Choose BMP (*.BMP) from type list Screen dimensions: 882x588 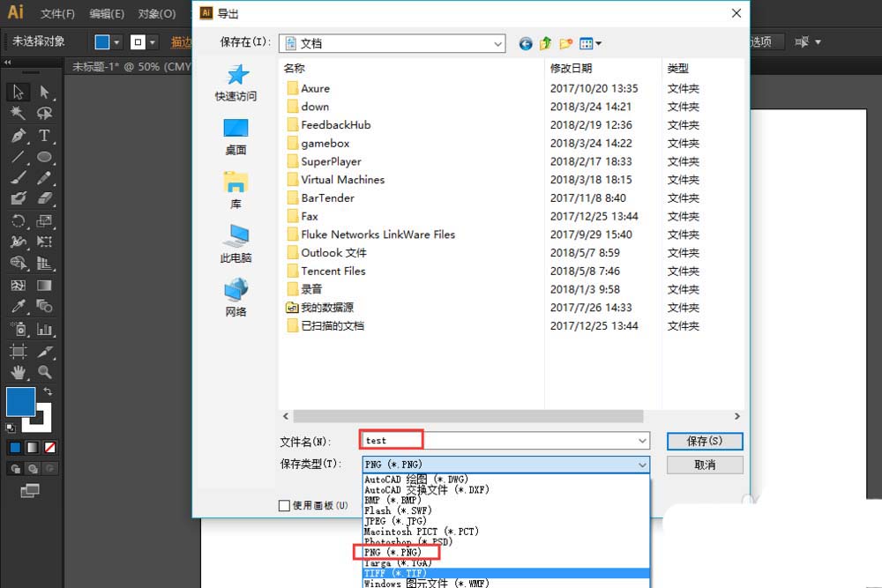[x=392, y=501]
